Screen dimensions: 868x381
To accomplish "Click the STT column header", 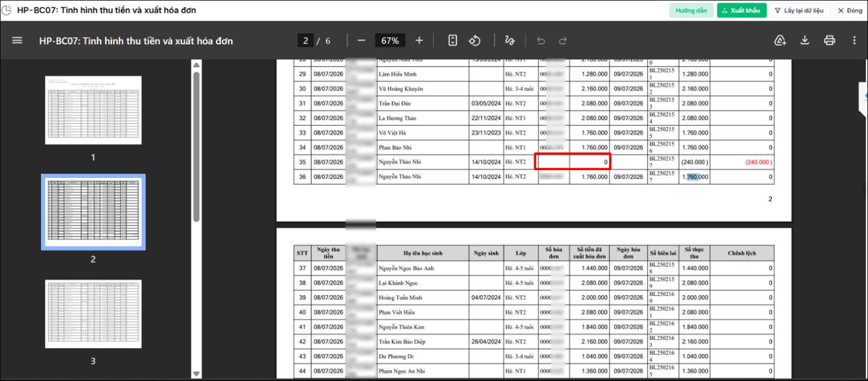I will click(302, 253).
